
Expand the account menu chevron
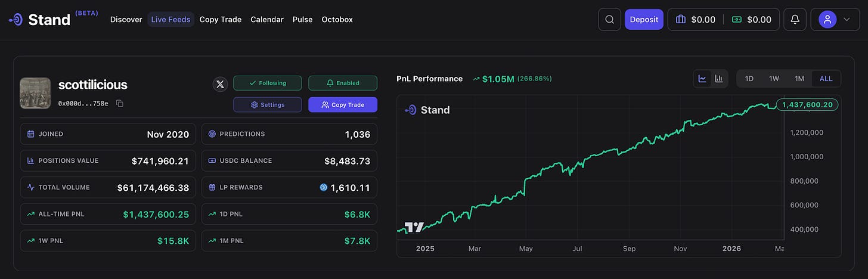(x=847, y=20)
